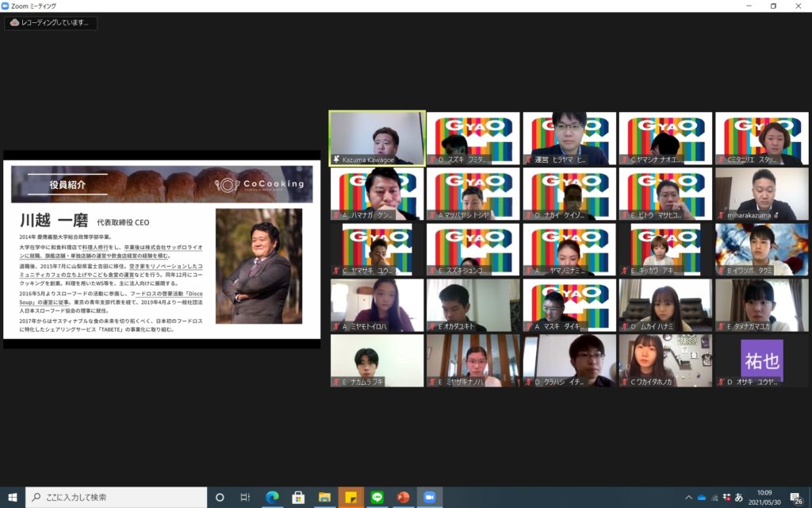Switch to the PowerPoint taskbar icon
The height and width of the screenshot is (508, 812).
[x=403, y=497]
